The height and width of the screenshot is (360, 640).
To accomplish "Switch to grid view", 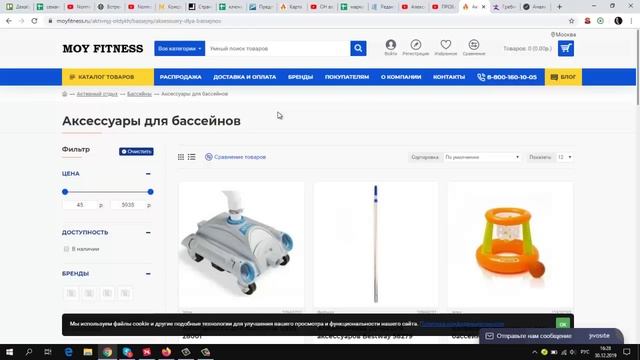I will coord(181,157).
